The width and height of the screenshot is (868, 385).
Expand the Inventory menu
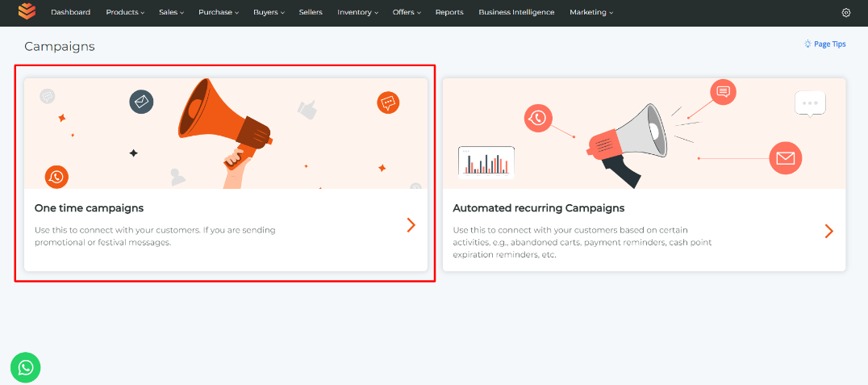coord(358,12)
